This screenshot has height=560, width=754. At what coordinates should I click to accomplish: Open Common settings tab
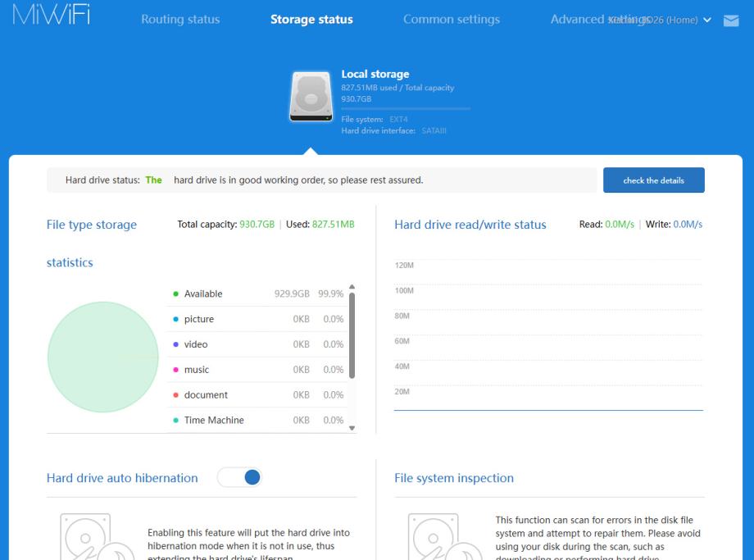coord(452,19)
